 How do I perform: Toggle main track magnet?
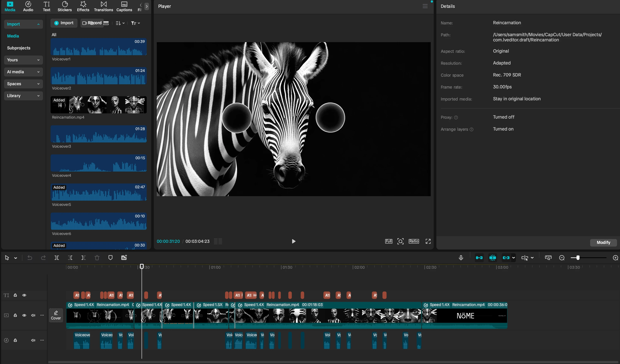coord(479,258)
